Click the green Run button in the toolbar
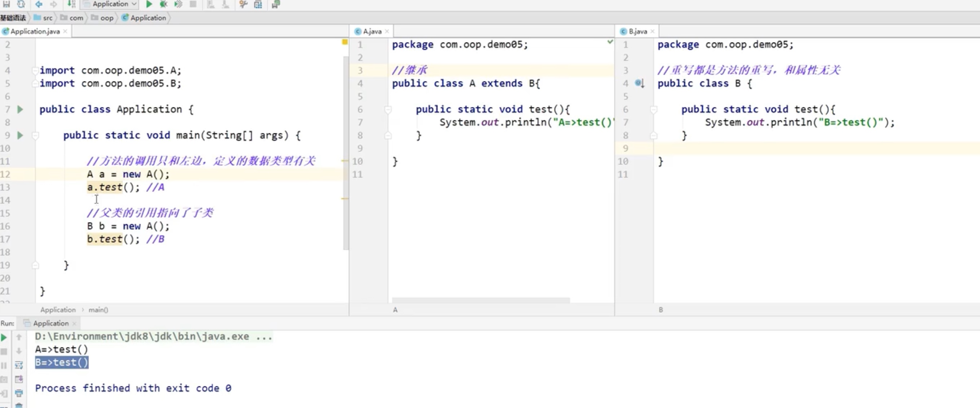The width and height of the screenshot is (980, 408). [149, 4]
